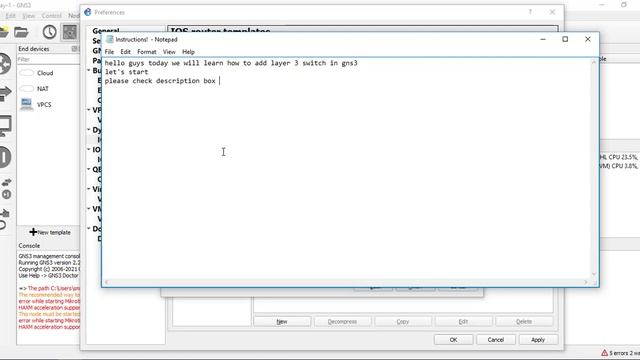Collapse the Built-in section expander in Preferences tree
This screenshot has width=640, height=360.
(89, 70)
